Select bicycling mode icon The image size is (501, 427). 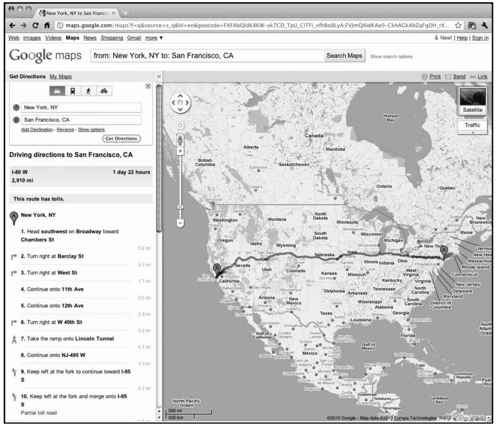click(104, 91)
